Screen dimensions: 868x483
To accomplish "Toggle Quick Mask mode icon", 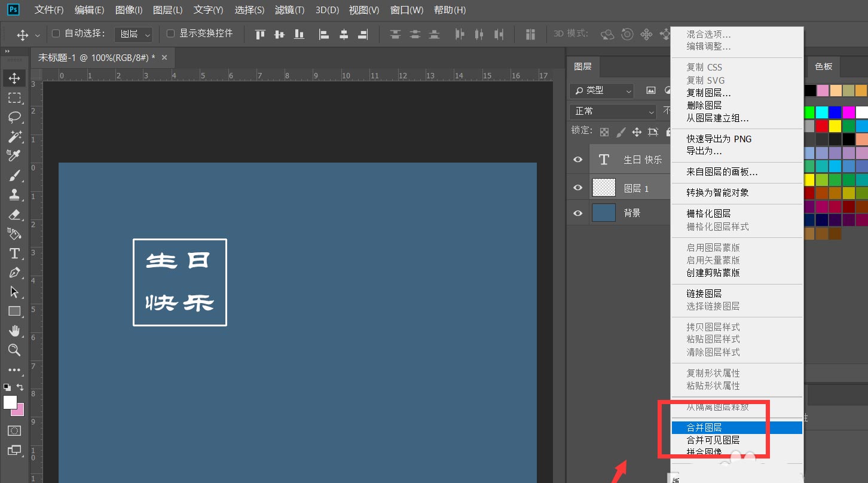I will click(14, 430).
